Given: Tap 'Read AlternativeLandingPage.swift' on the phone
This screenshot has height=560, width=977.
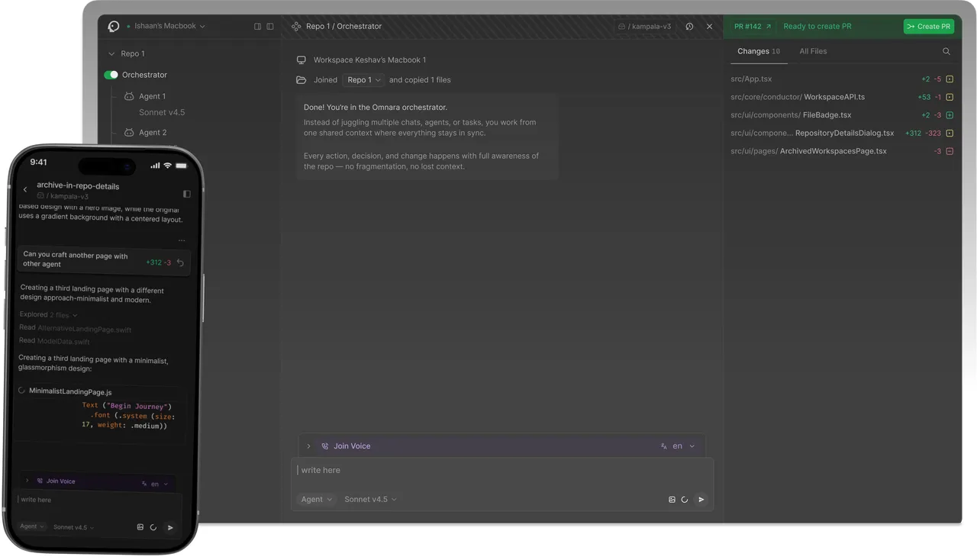Looking at the screenshot, I should [x=75, y=329].
